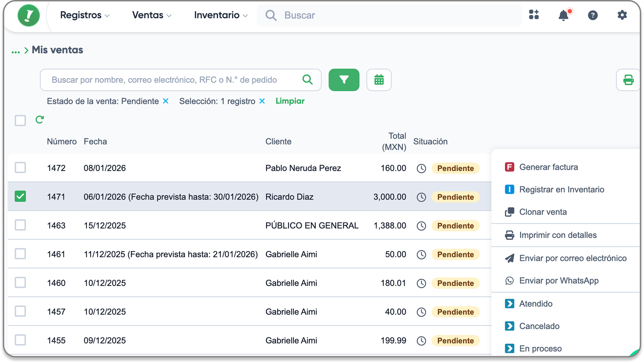Click the clock icon for sale 1455
This screenshot has height=363, width=644.
coord(421,341)
